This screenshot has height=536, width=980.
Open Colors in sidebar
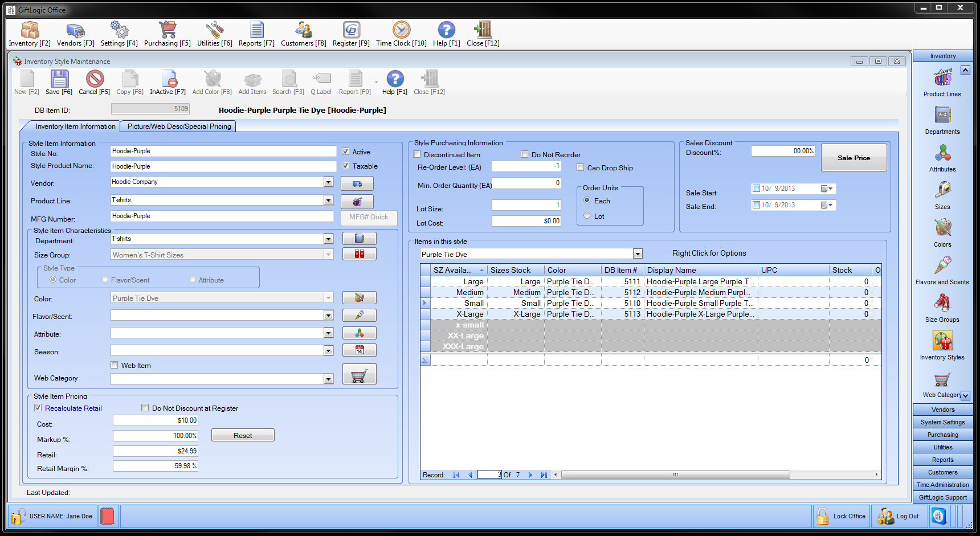pyautogui.click(x=942, y=233)
